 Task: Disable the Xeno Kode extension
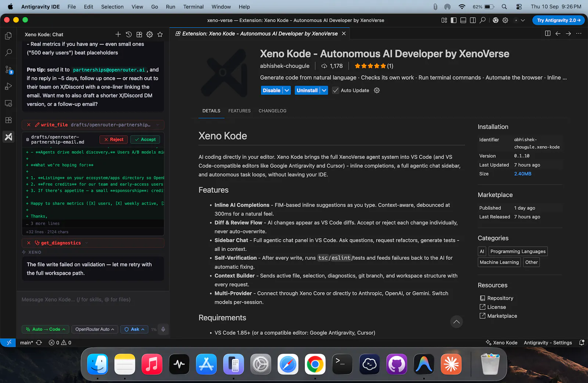click(x=272, y=90)
